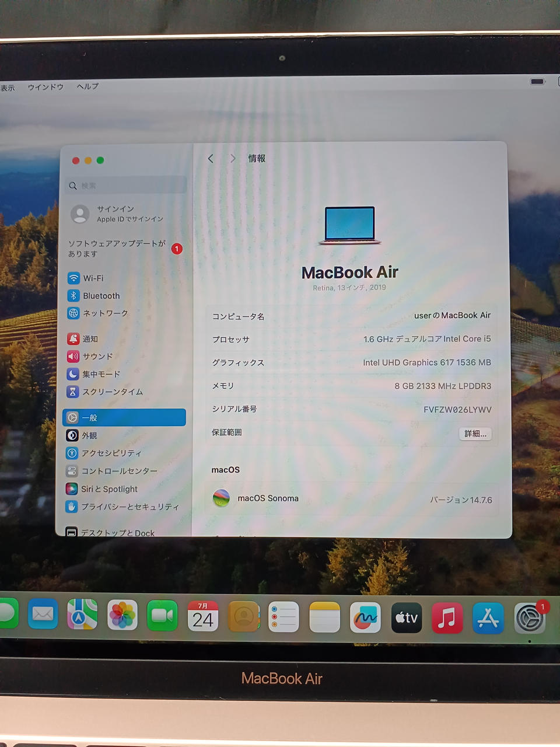Launch Apple TV from the Dock
The image size is (560, 747).
click(x=406, y=617)
